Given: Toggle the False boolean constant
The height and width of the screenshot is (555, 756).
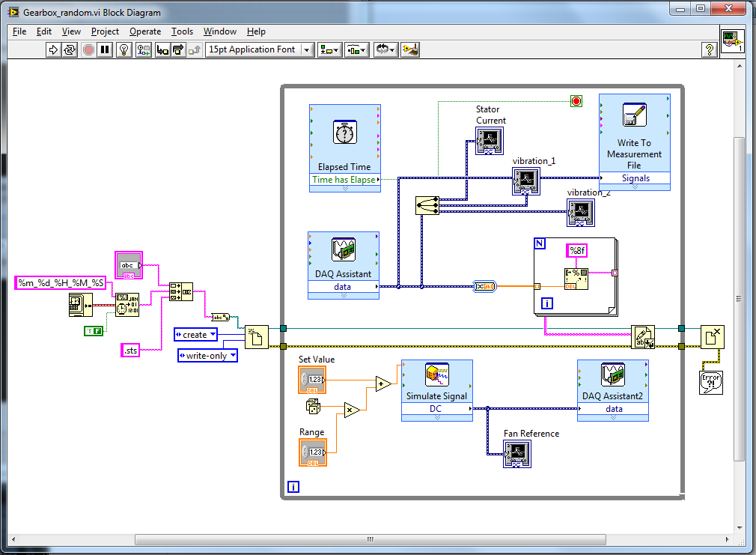Looking at the screenshot, I should [94, 331].
